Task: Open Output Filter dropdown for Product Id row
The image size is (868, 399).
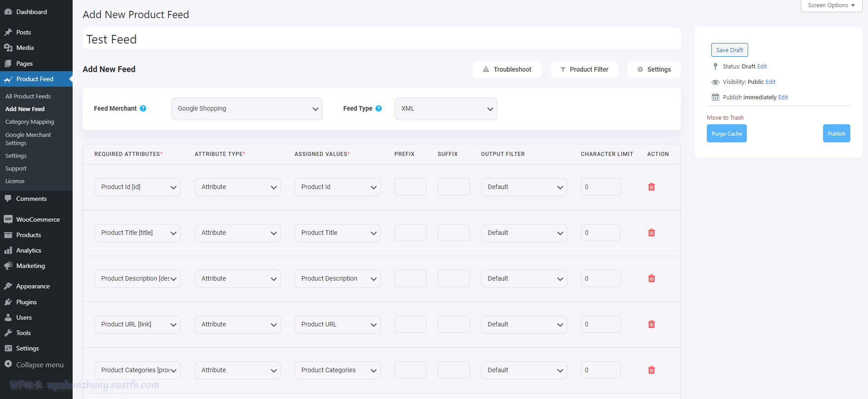Action: [524, 187]
